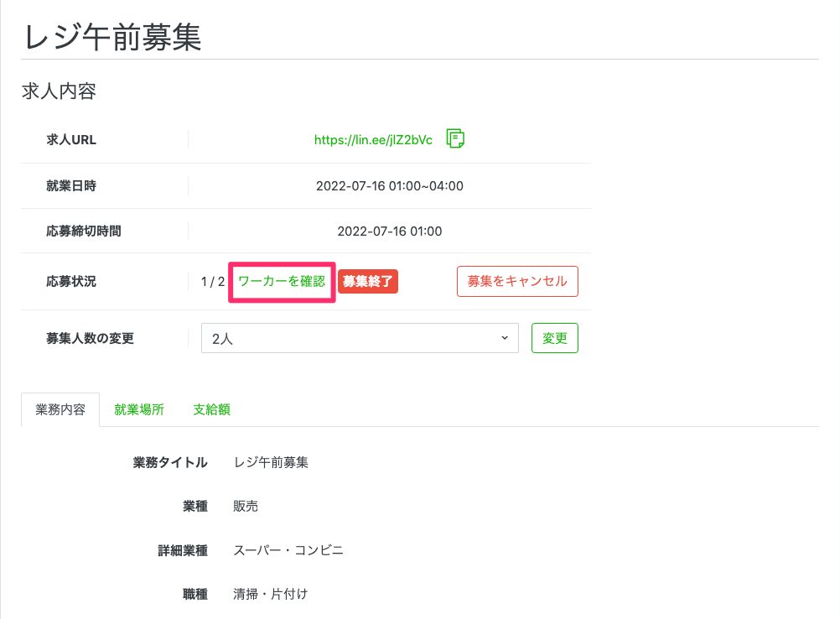Click the copy icon beside the job URL

pyautogui.click(x=455, y=139)
